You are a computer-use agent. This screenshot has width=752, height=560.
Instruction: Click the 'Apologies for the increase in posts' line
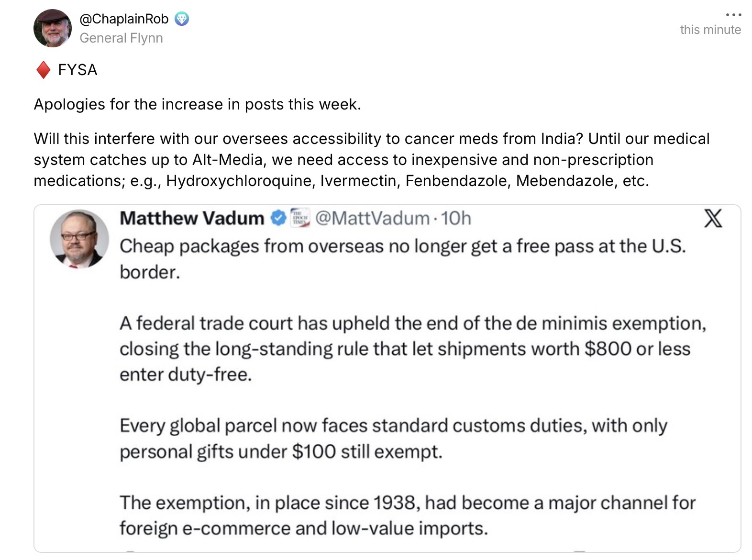coord(197,104)
